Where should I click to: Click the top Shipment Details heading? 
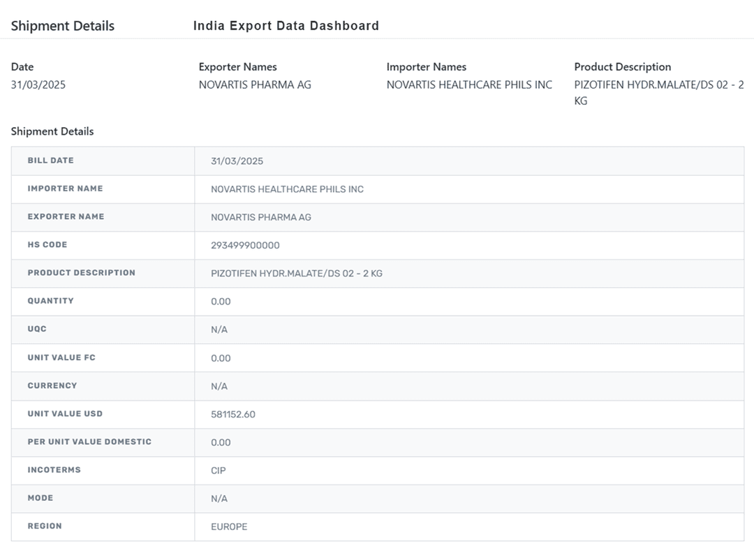pyautogui.click(x=62, y=26)
